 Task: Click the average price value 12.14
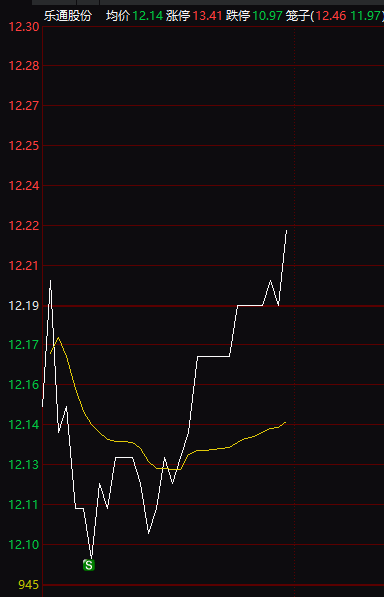pyautogui.click(x=148, y=16)
